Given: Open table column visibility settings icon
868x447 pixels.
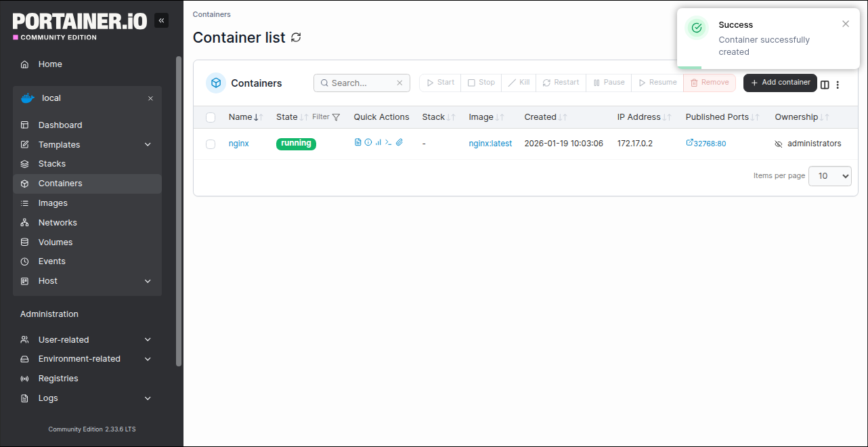Looking at the screenshot, I should click(825, 85).
